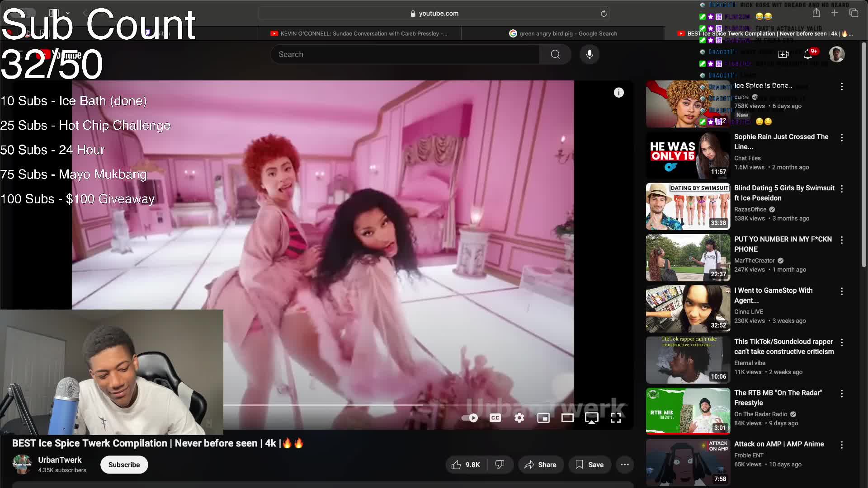This screenshot has height=488, width=868.
Task: Subscribe to UrbanTwerk
Action: pos(124,465)
